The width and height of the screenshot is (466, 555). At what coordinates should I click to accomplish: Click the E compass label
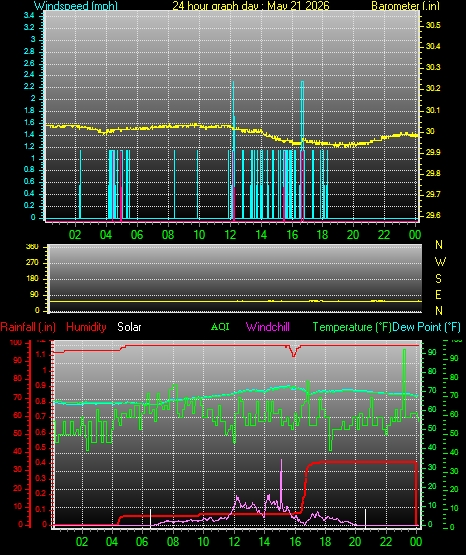(438, 294)
